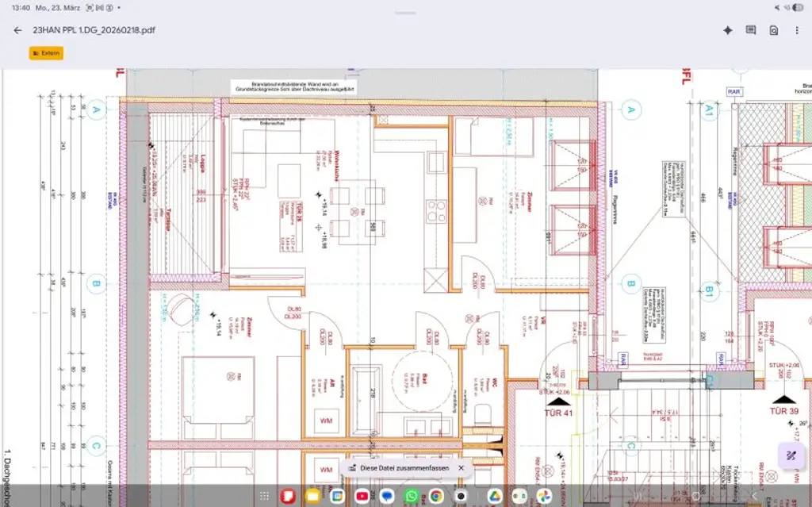Open Google Messages from the taskbar
The width and height of the screenshot is (812, 507).
[386, 495]
